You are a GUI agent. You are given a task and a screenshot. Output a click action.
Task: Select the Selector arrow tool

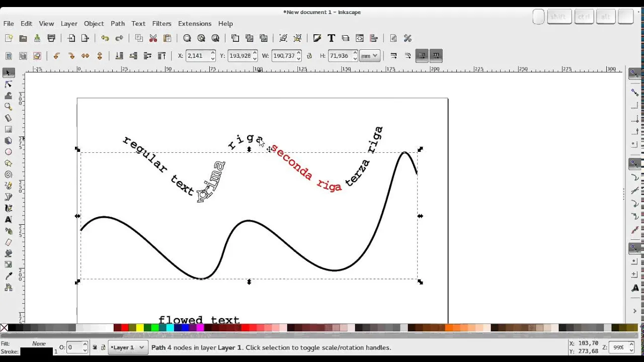[x=8, y=73]
